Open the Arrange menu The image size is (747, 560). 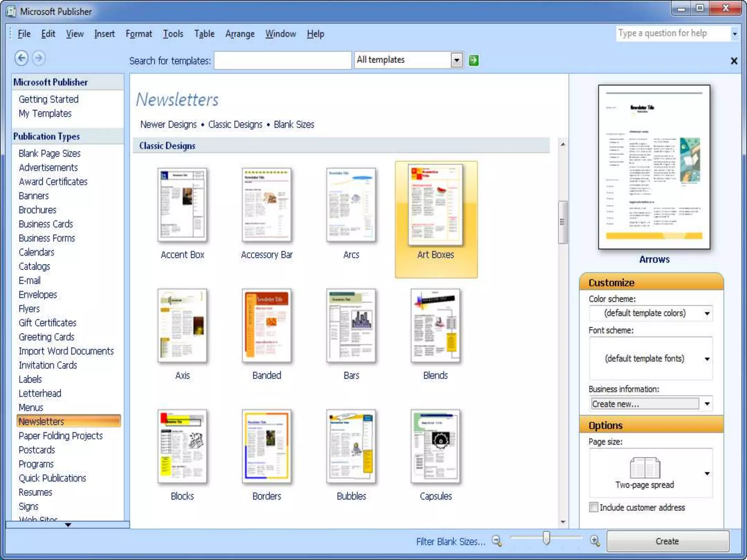point(240,34)
